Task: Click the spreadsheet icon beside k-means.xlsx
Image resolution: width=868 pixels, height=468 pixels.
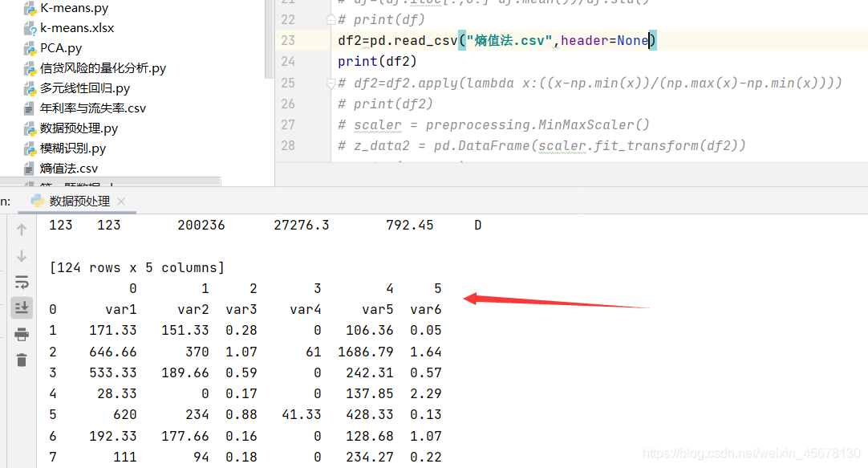Action: point(28,27)
